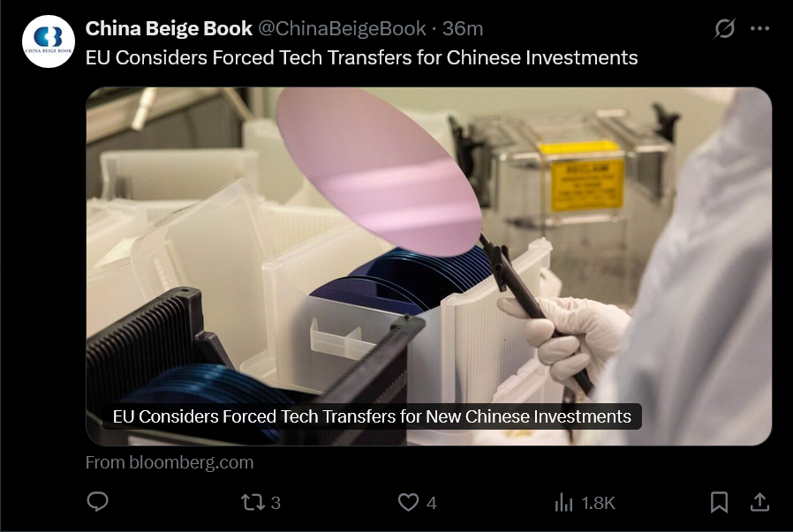Open the China Beige Book profile avatar

tap(49, 41)
